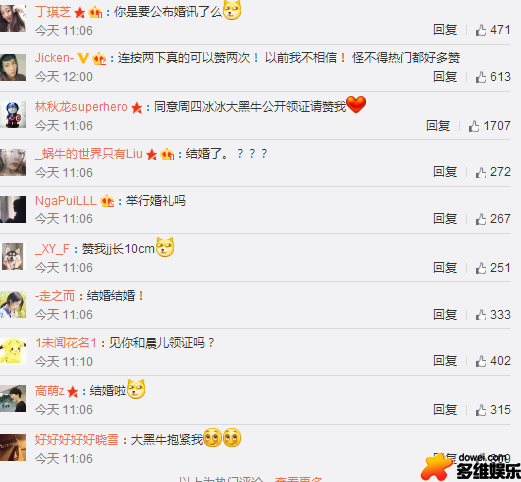
Task: Like 高萌z's comment showing 315
Action: (x=481, y=410)
